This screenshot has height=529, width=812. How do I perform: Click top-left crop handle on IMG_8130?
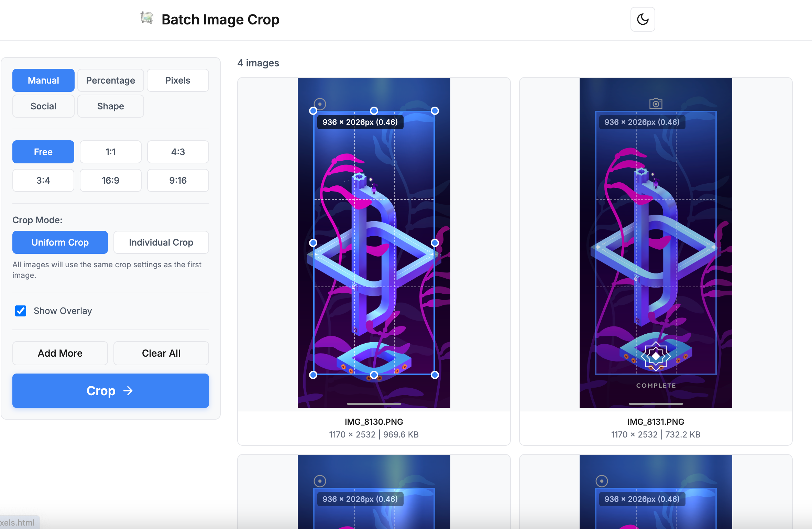(313, 111)
